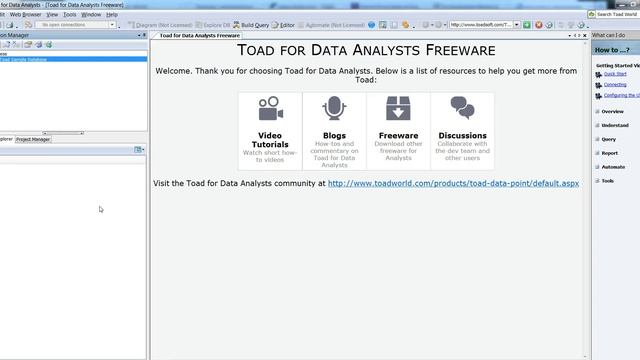Click the browser back navigation button
The image size is (640, 360).
coord(427,25)
